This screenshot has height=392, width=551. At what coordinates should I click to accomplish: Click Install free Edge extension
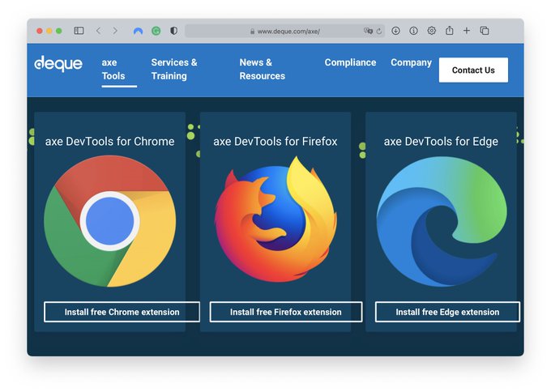(447, 312)
